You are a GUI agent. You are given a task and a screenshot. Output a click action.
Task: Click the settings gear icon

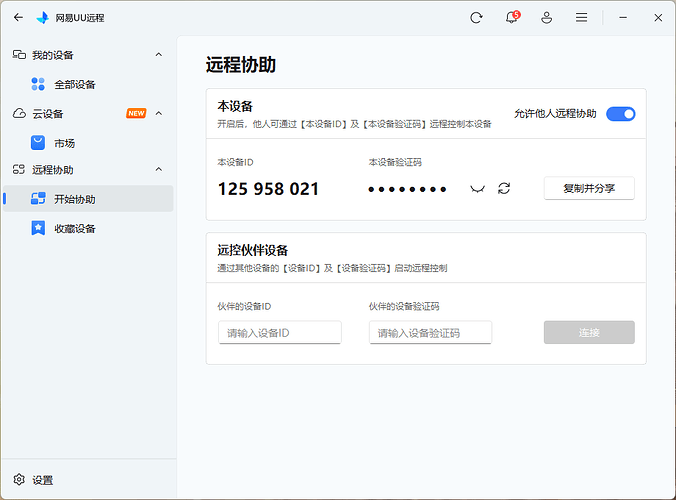pos(19,479)
